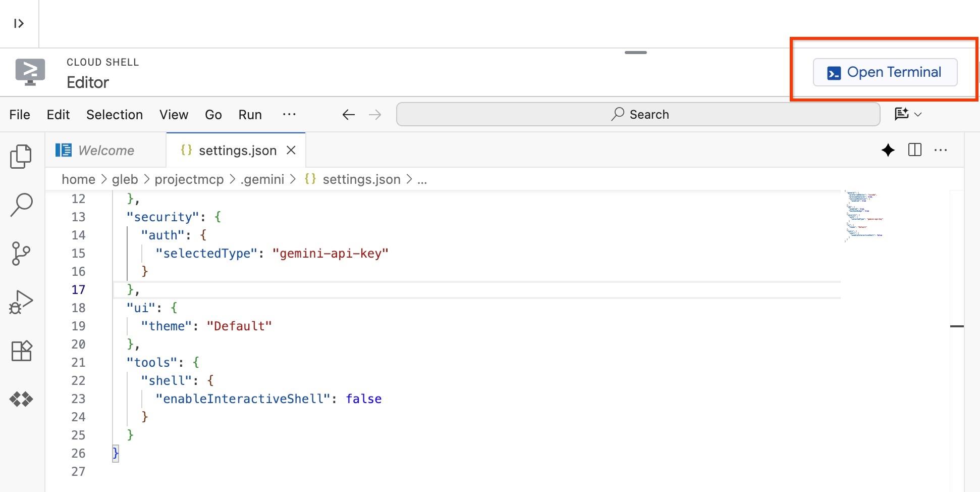Image resolution: width=980 pixels, height=492 pixels.
Task: Close the settings.json tab
Action: tap(291, 151)
